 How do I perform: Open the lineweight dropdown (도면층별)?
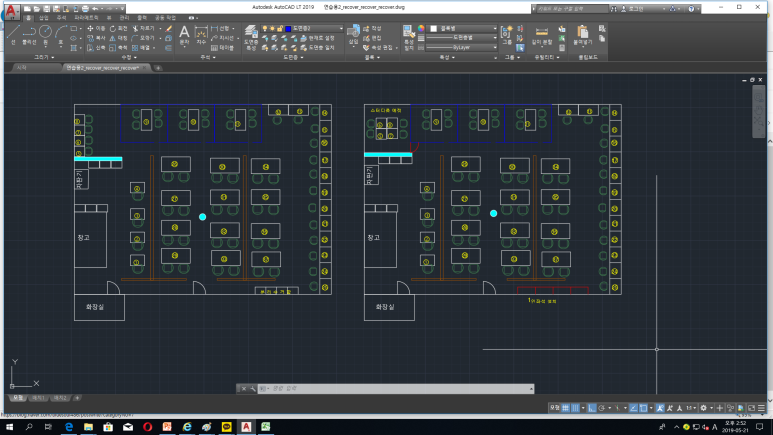coord(461,38)
